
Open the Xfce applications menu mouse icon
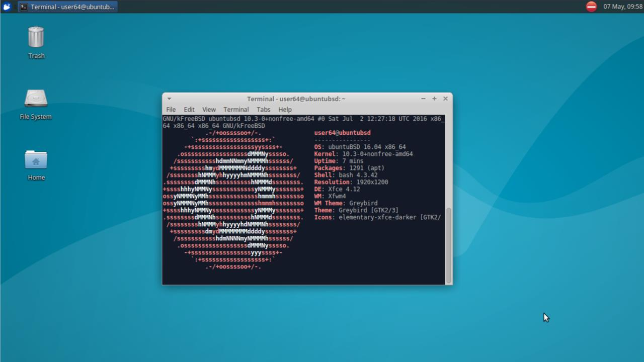click(x=7, y=7)
